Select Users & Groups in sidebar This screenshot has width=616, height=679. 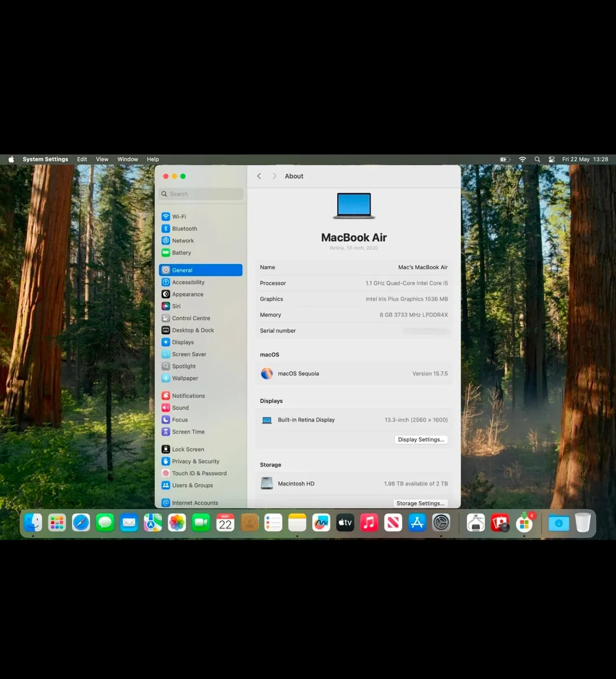pyautogui.click(x=201, y=485)
